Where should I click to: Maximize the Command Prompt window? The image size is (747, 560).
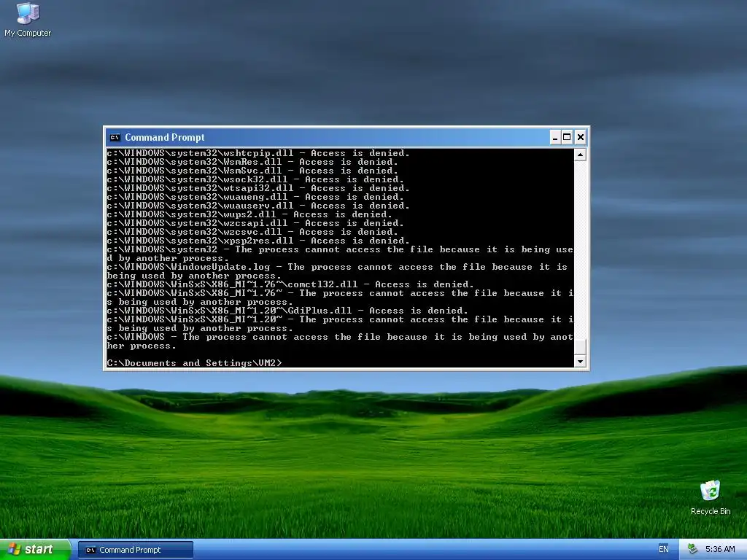[x=567, y=138]
